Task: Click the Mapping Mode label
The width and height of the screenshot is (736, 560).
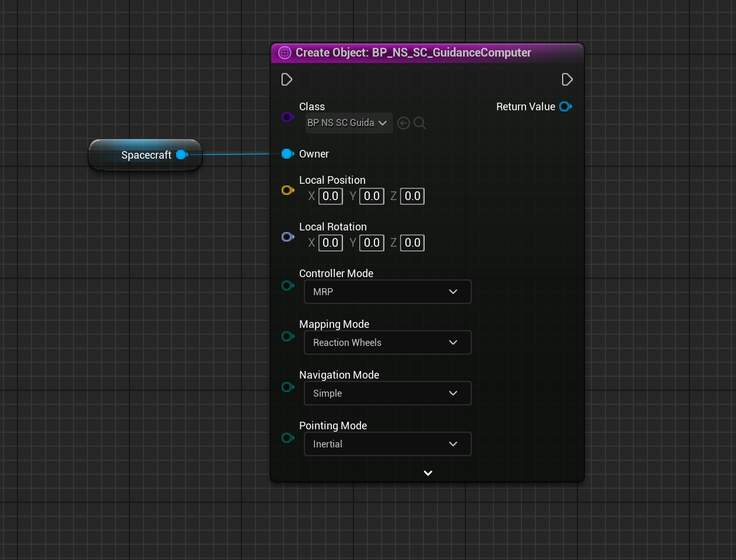Action: click(334, 324)
